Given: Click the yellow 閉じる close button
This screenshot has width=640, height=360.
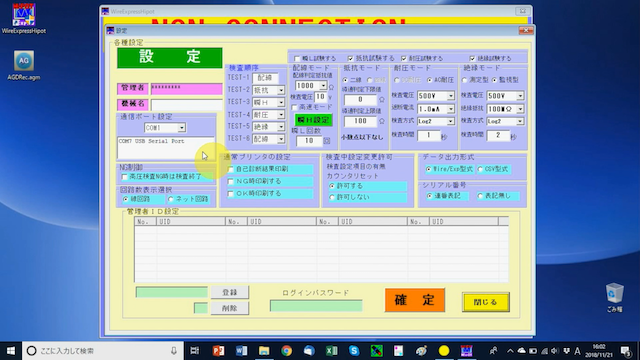Looking at the screenshot, I should point(486,302).
